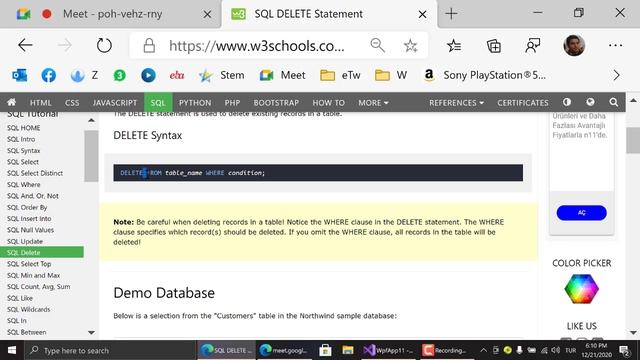The width and height of the screenshot is (640, 360).
Task: Open the Collections icon in the toolbar
Action: click(x=493, y=46)
